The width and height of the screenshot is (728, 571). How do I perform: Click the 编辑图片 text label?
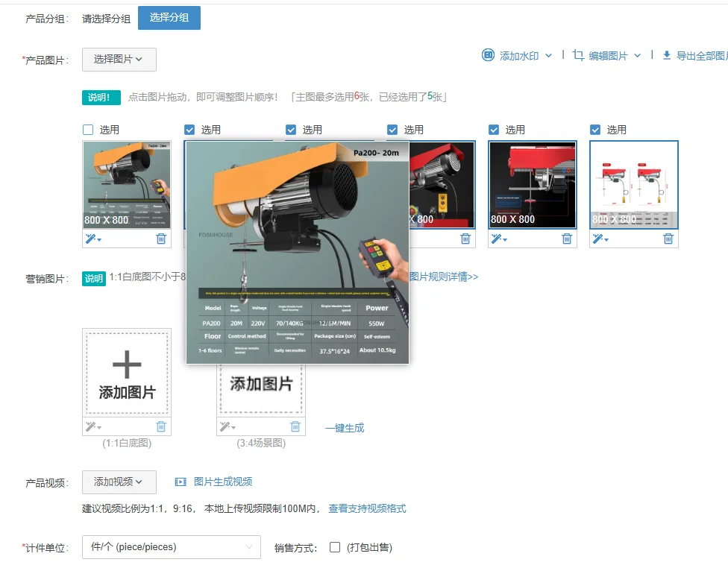tap(608, 56)
